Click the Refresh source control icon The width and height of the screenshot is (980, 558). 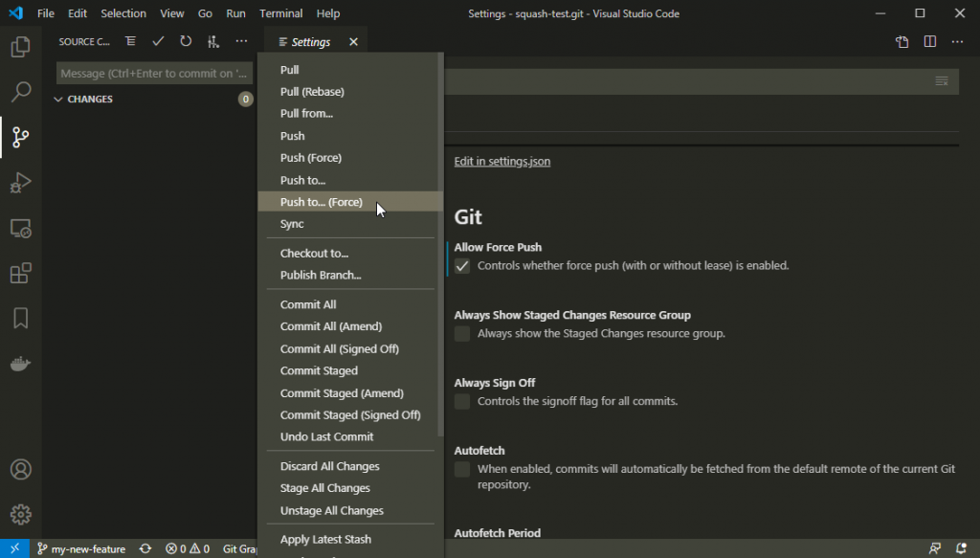point(186,41)
